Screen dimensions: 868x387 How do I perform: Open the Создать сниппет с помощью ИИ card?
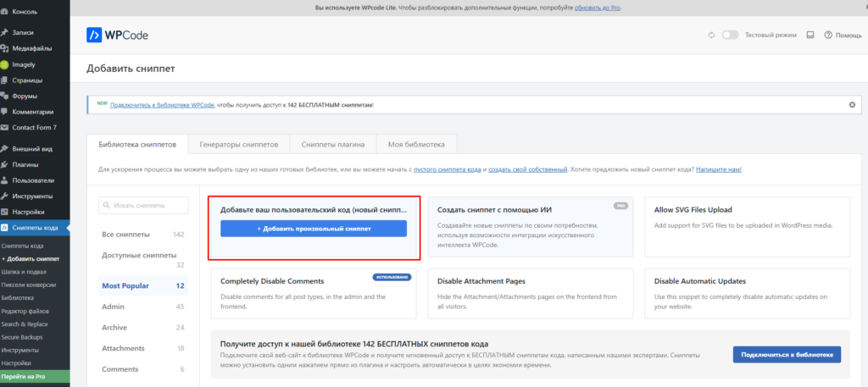pos(531,227)
